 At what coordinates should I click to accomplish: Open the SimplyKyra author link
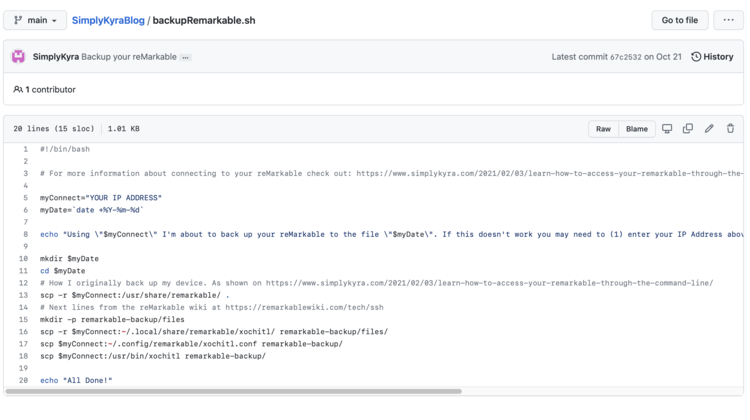pyautogui.click(x=55, y=56)
